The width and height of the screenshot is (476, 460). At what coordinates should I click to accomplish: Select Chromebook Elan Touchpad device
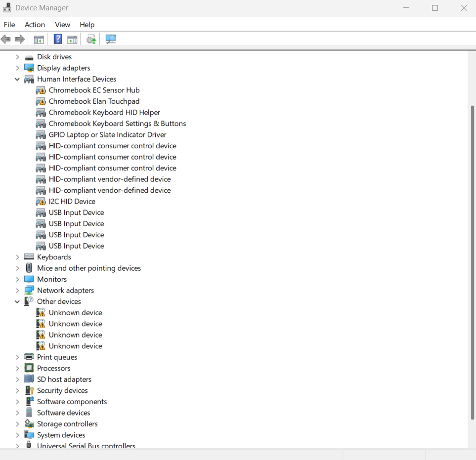[94, 101]
